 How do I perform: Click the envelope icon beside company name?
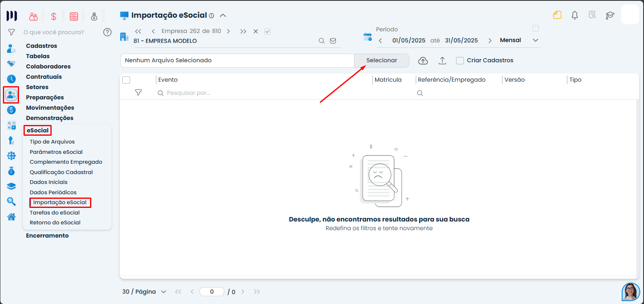[333, 41]
